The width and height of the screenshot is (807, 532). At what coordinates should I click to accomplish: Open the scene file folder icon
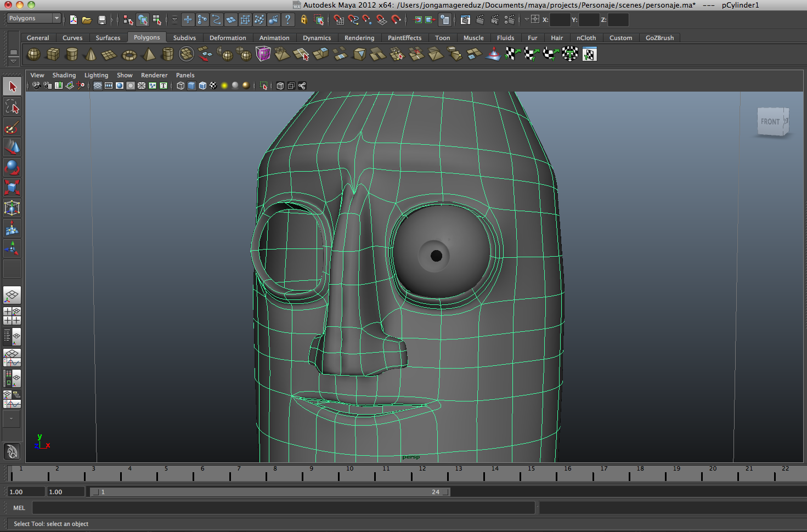pyautogui.click(x=87, y=20)
